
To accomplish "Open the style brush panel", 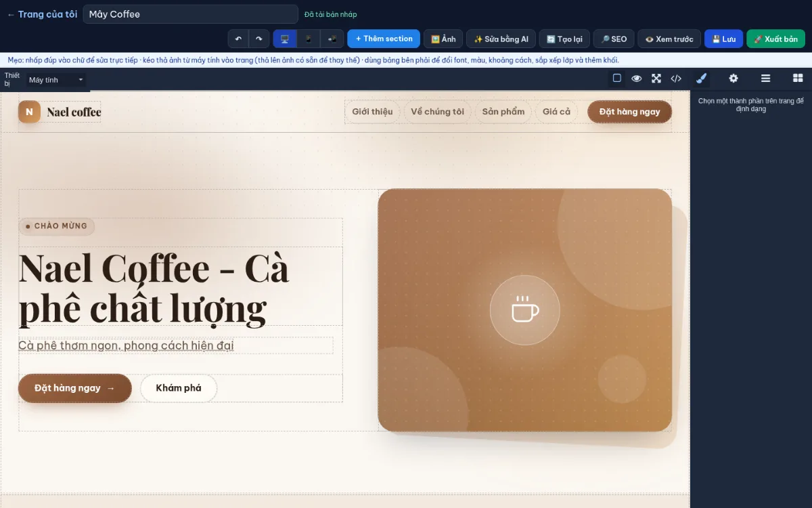I will point(702,79).
